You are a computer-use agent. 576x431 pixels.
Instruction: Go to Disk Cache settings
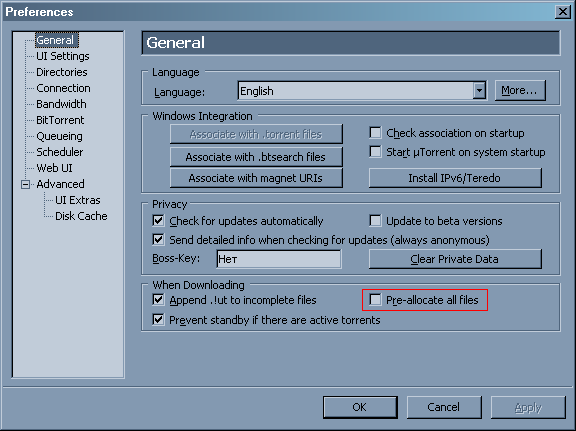click(x=81, y=216)
